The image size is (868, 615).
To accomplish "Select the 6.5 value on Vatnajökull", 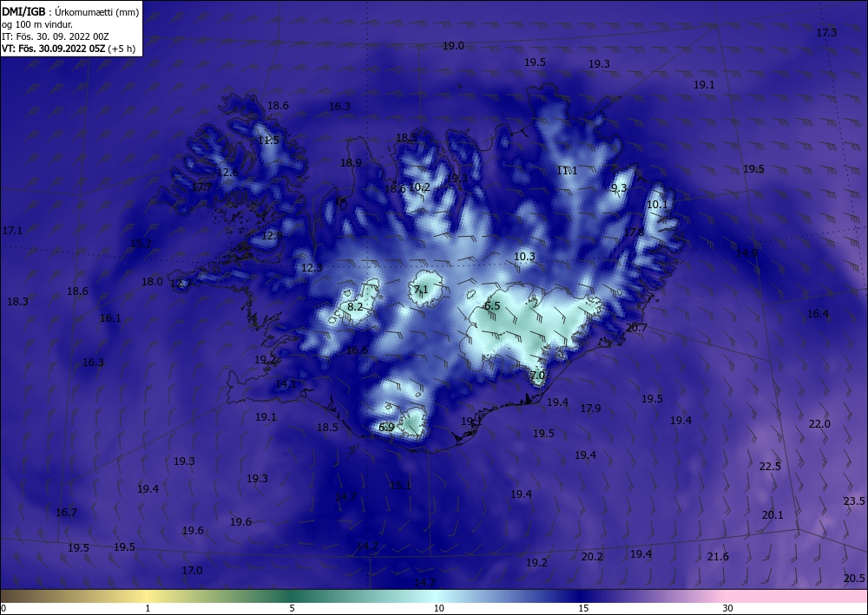I will [x=492, y=306].
